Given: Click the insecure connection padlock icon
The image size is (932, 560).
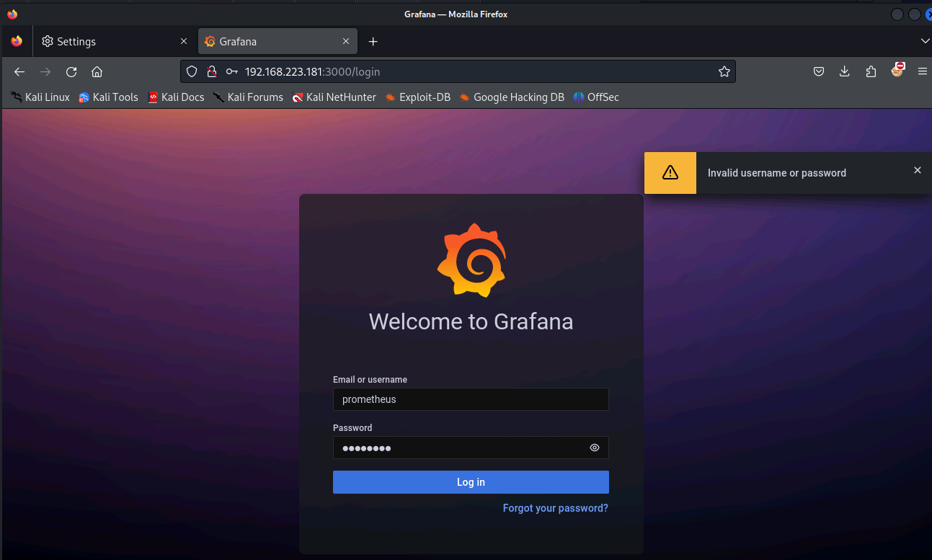Looking at the screenshot, I should [x=212, y=71].
